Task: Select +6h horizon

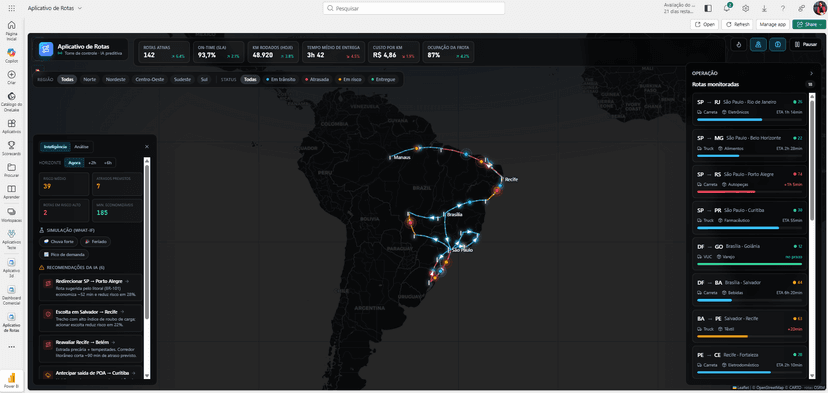Action: coord(108,163)
